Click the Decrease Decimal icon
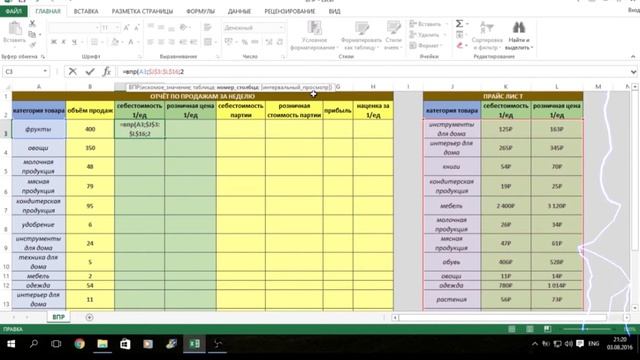This screenshot has height=360, width=640. click(280, 42)
